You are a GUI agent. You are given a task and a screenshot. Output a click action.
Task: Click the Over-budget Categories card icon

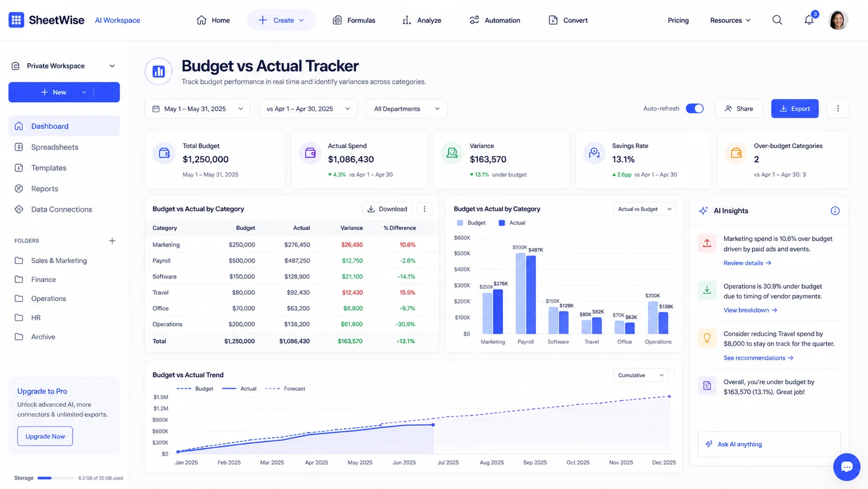tap(736, 153)
